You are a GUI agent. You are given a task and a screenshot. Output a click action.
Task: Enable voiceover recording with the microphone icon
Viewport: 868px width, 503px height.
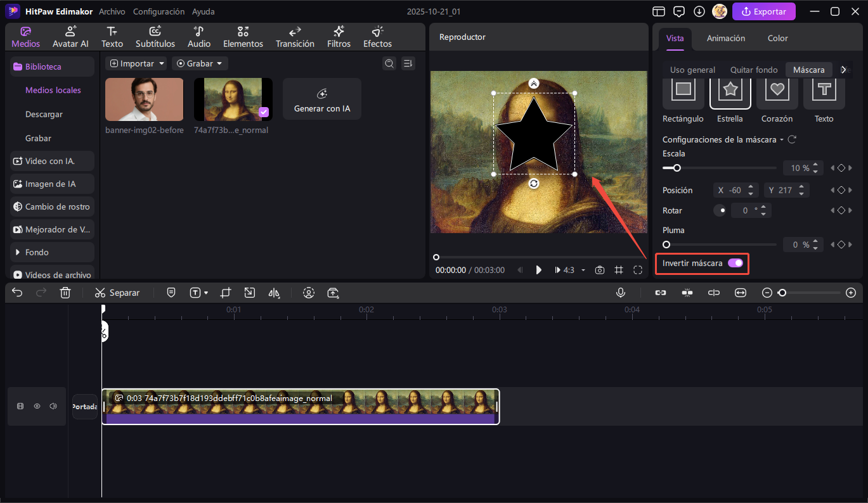pyautogui.click(x=621, y=293)
